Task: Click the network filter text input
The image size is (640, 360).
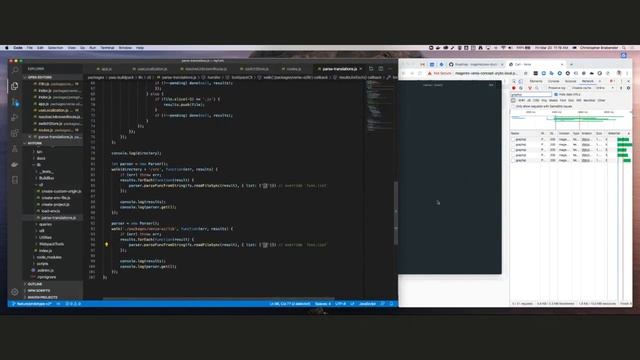Action: coord(531,94)
